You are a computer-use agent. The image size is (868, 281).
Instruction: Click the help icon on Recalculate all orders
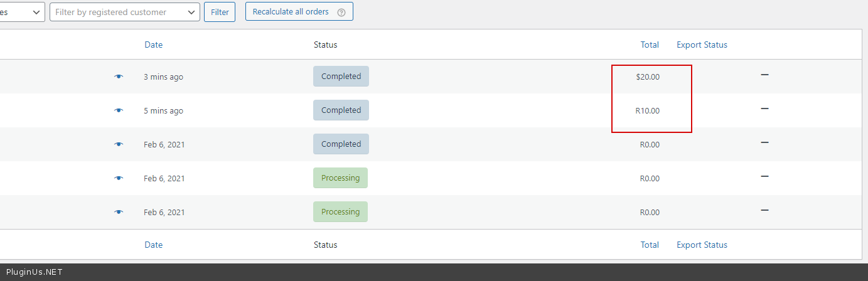341,12
